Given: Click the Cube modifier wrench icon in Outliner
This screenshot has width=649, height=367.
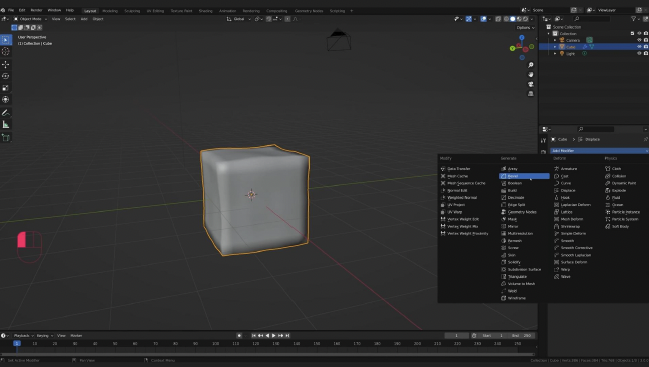Looking at the screenshot, I should (x=585, y=47).
